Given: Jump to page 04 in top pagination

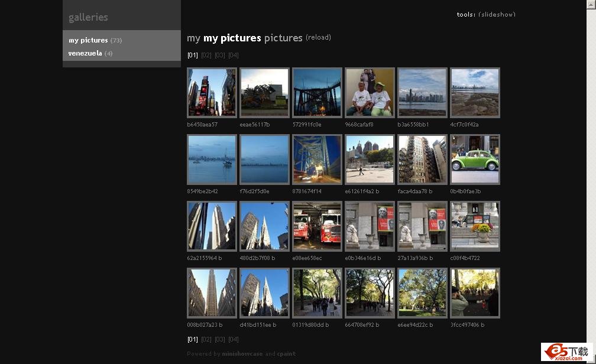Looking at the screenshot, I should click(x=234, y=56).
